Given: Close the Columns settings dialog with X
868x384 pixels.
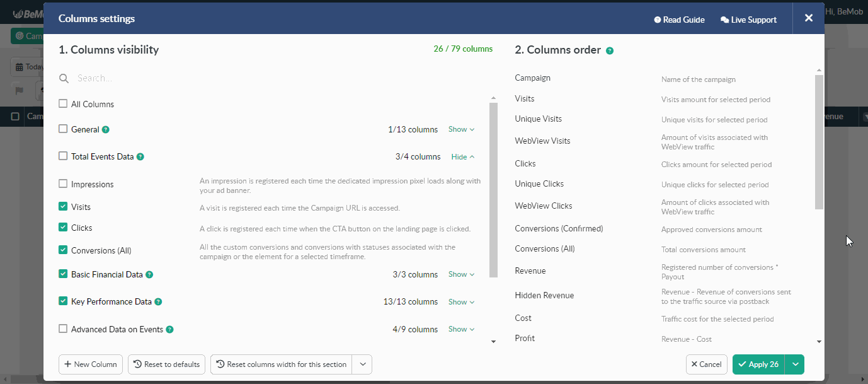Looking at the screenshot, I should pyautogui.click(x=809, y=18).
